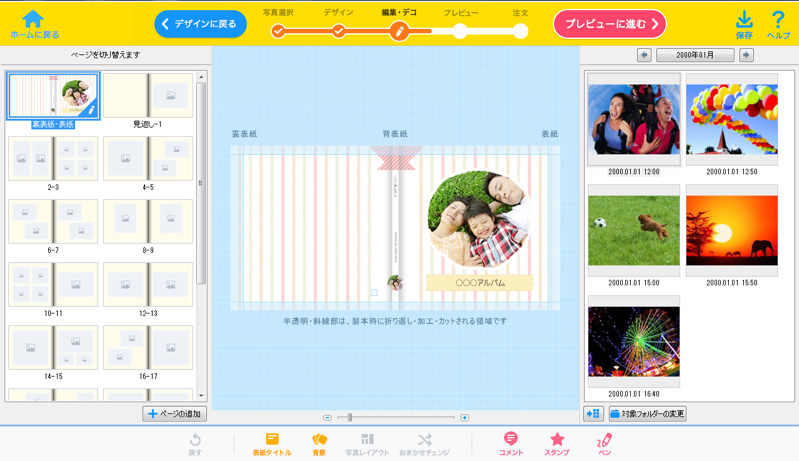
Task: Click the zoom in plus icon
Action: tap(464, 418)
